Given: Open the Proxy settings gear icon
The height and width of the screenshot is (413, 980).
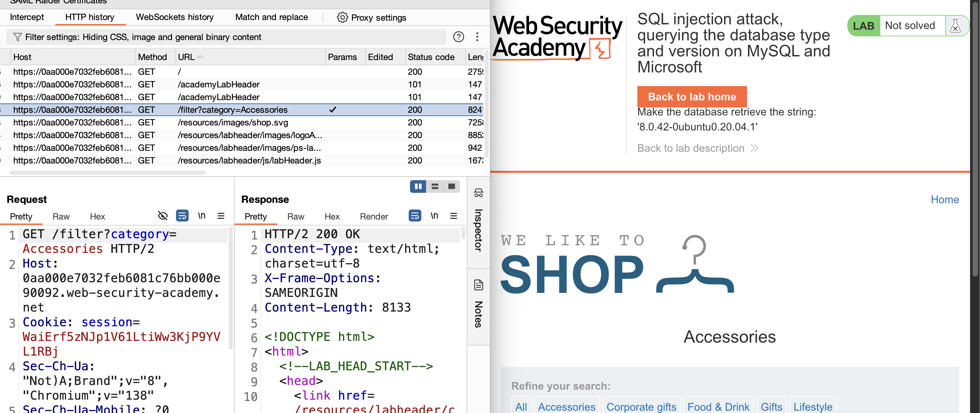Looking at the screenshot, I should coord(342,17).
